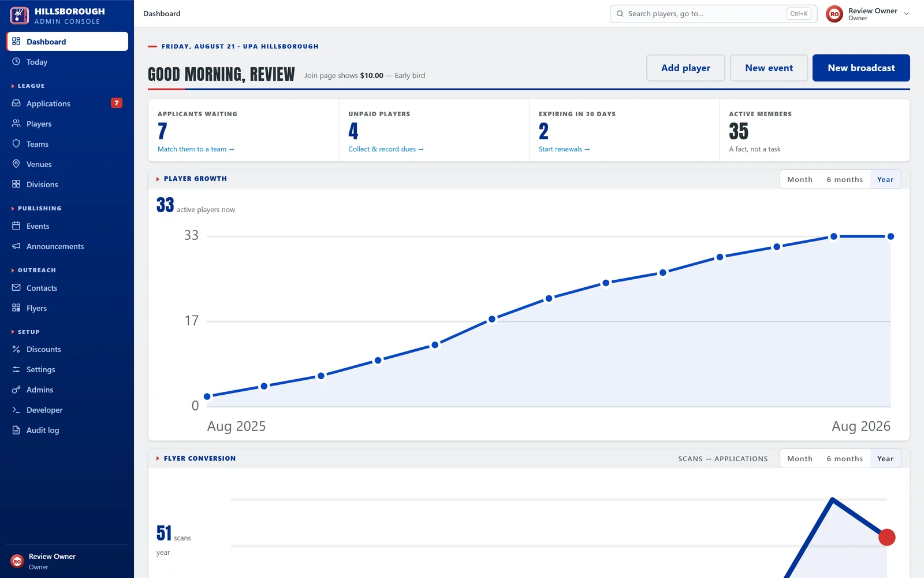Screen dimensions: 924x578
Task: Open Collect & record dues link
Action: click(386, 149)
